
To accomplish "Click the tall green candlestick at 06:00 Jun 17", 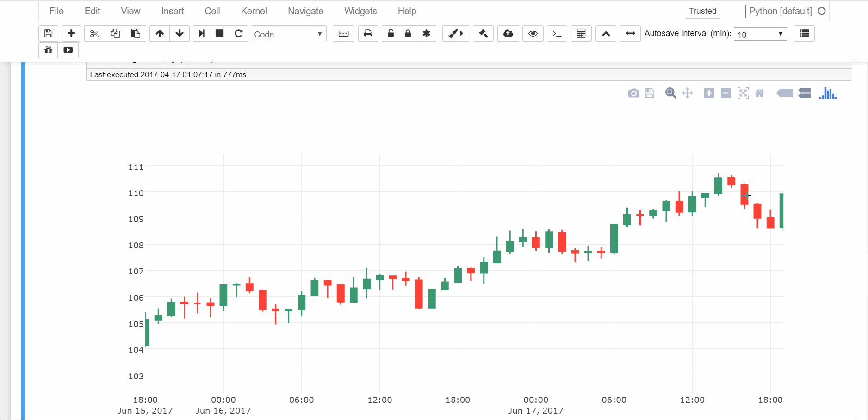I will click(614, 239).
